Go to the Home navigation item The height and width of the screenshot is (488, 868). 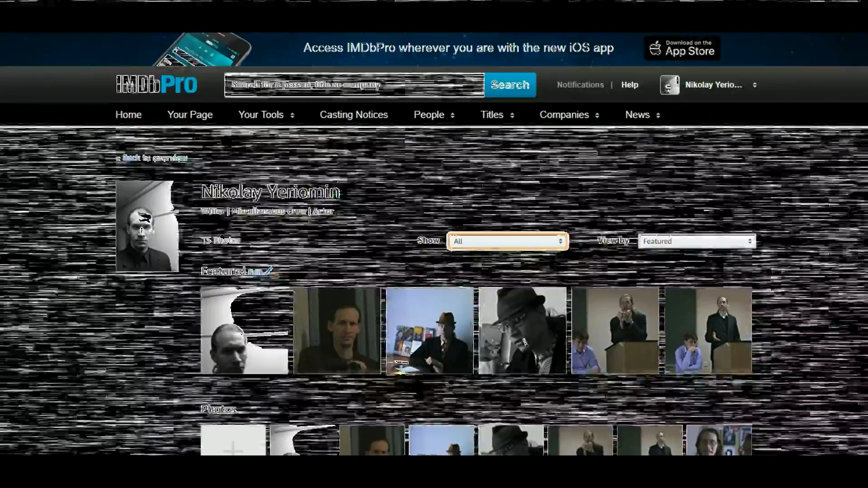pyautogui.click(x=128, y=115)
